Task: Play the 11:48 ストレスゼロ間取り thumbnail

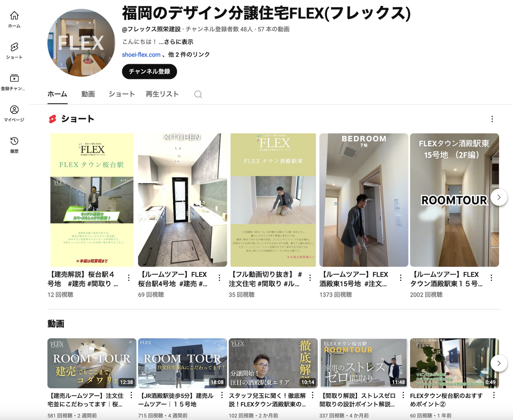Action: tap(364, 363)
